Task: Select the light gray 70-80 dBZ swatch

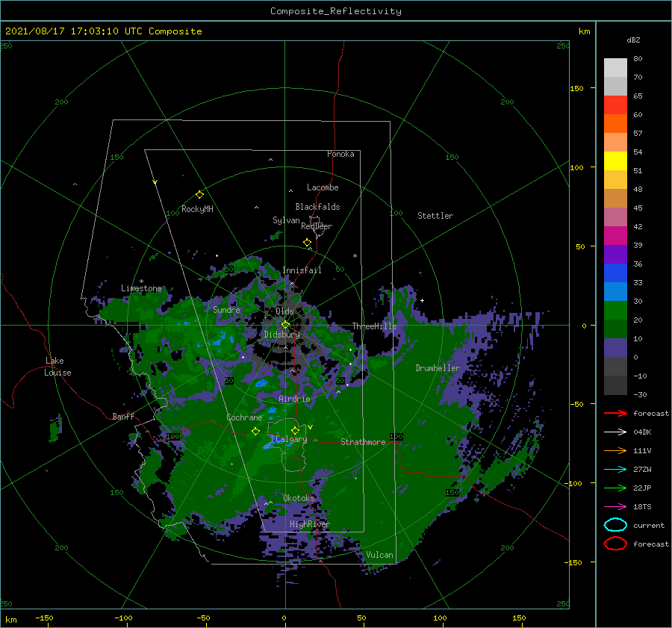Action: 615,67
